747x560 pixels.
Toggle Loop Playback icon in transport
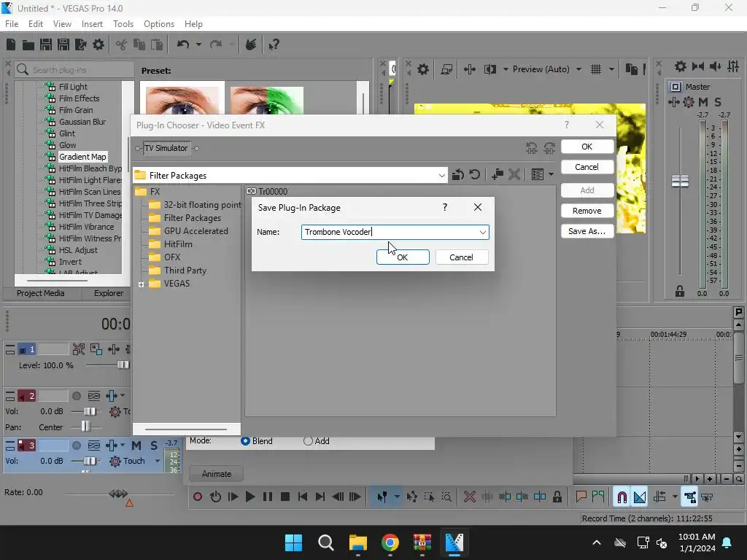point(215,497)
